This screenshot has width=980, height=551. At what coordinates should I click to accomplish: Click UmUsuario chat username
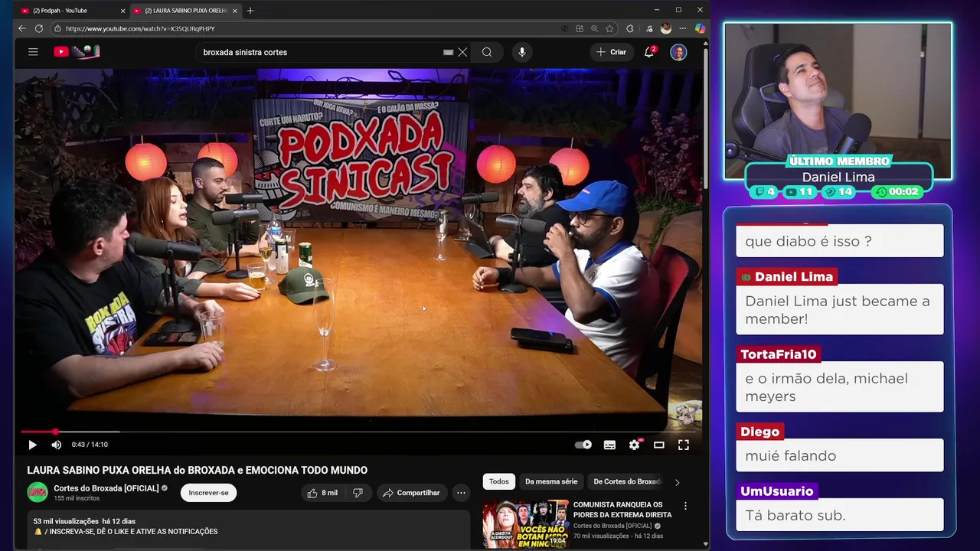pyautogui.click(x=776, y=491)
